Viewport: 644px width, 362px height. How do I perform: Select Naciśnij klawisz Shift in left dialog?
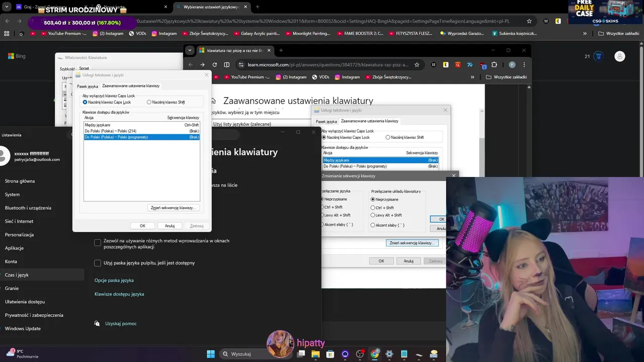[166, 102]
